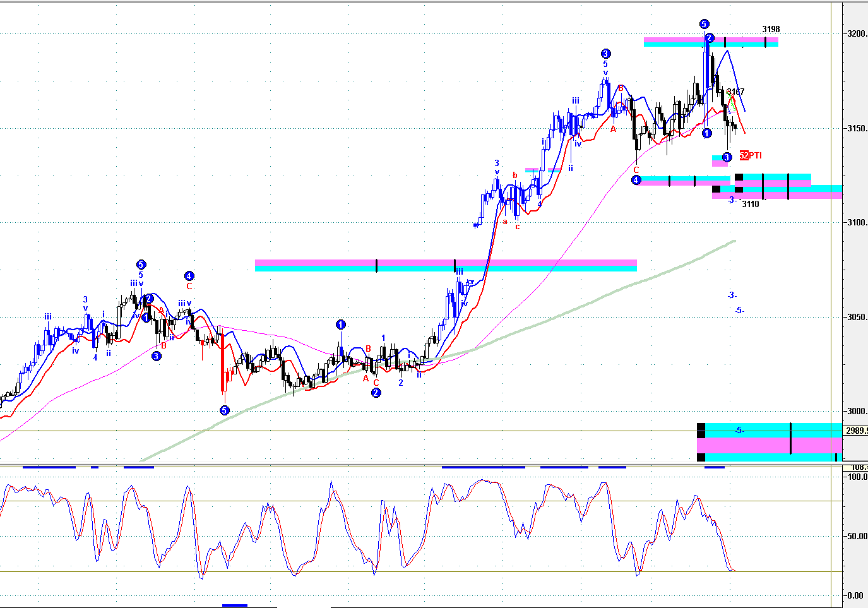Image resolution: width=868 pixels, height=608 pixels.
Task: Click the red 3167 projection marker
Action: (x=735, y=92)
